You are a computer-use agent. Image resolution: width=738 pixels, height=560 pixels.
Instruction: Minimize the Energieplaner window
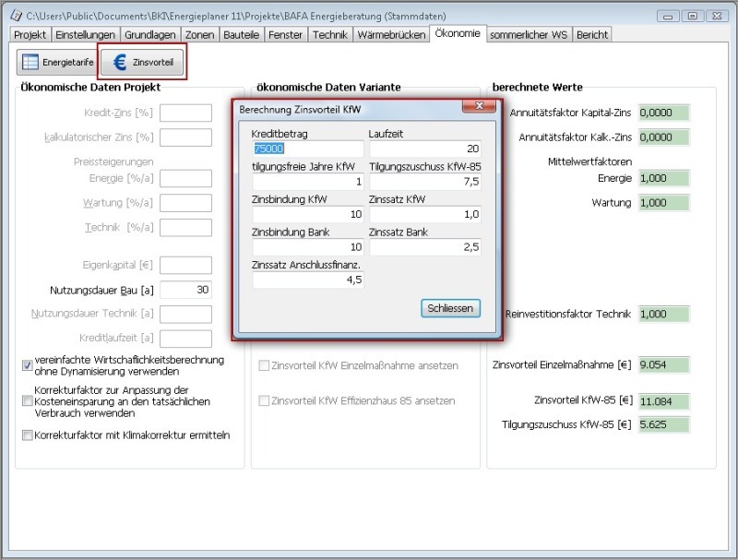pyautogui.click(x=668, y=16)
